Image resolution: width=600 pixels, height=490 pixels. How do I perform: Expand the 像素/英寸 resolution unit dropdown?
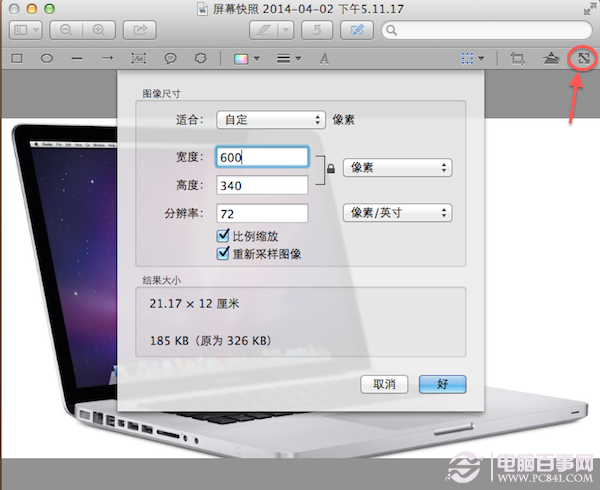397,213
